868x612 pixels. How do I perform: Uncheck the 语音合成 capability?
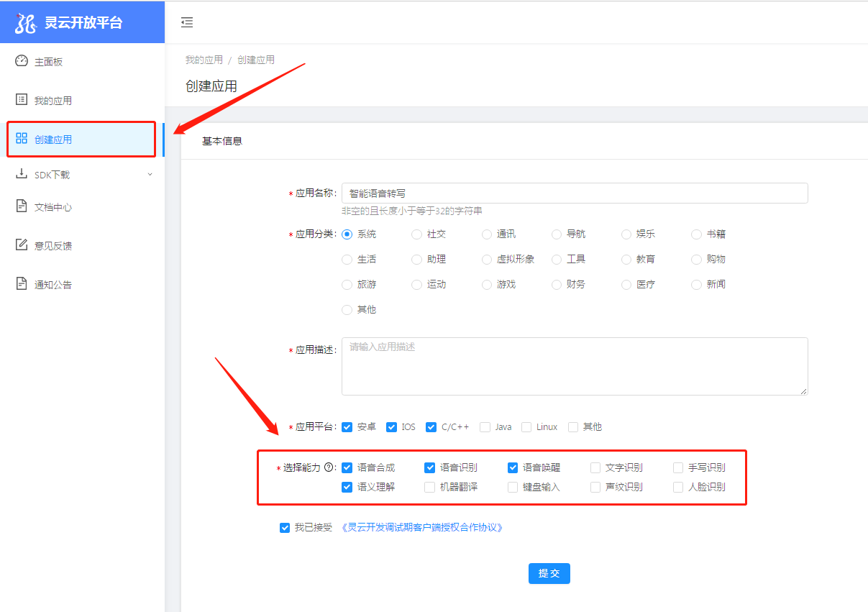347,467
